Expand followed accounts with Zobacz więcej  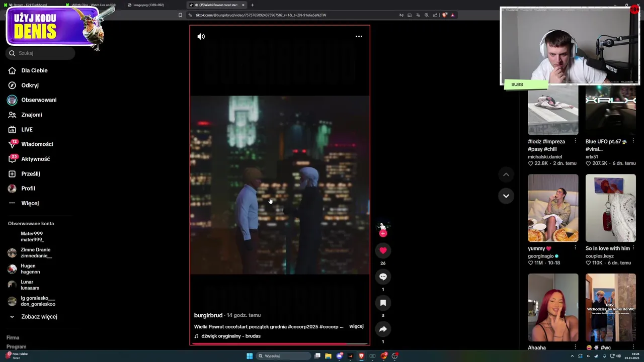33,317
